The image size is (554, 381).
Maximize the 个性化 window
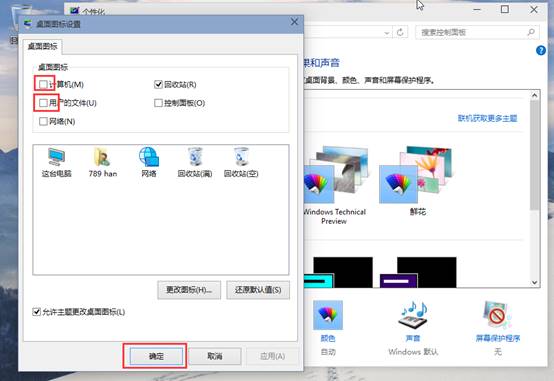(505, 10)
